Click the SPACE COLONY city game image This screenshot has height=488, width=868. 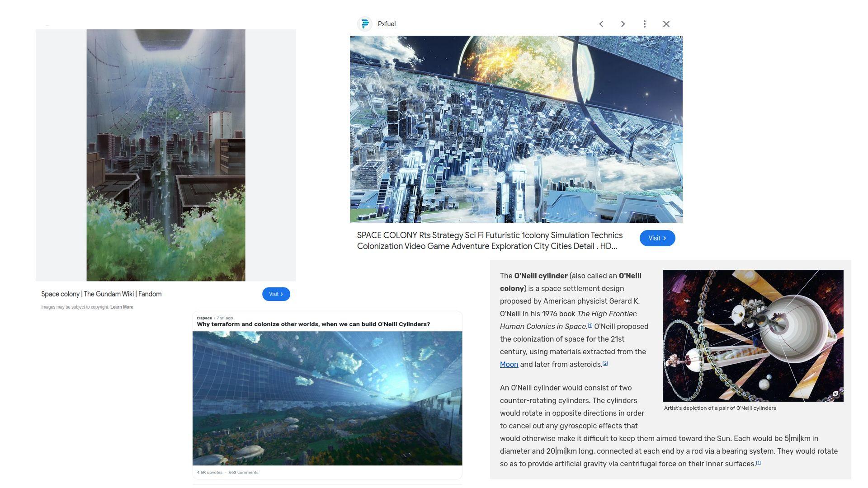point(516,129)
